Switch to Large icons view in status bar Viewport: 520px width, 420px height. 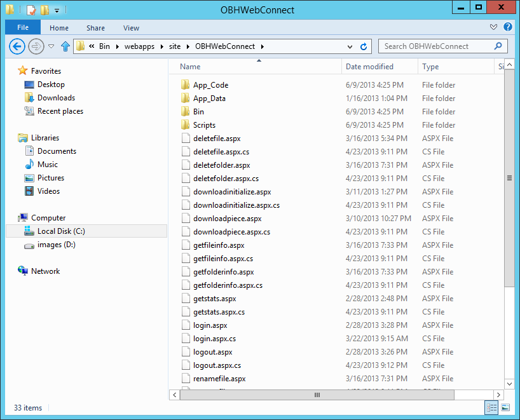coord(505,407)
